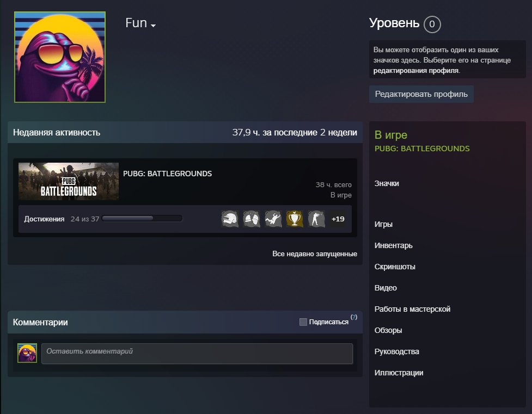
Task: Open the level 0 badge circle
Action: coord(432,24)
